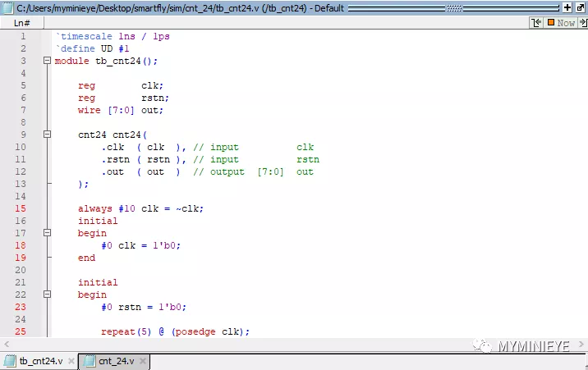Click the 'clk;' reg declaration on line 5
588x370 pixels.
click(152, 86)
